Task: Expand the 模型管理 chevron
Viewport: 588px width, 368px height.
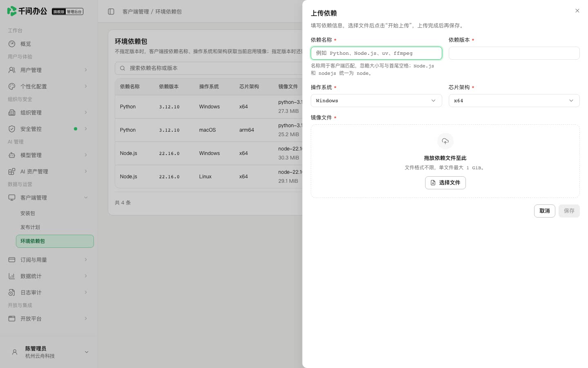Action: pyautogui.click(x=86, y=155)
